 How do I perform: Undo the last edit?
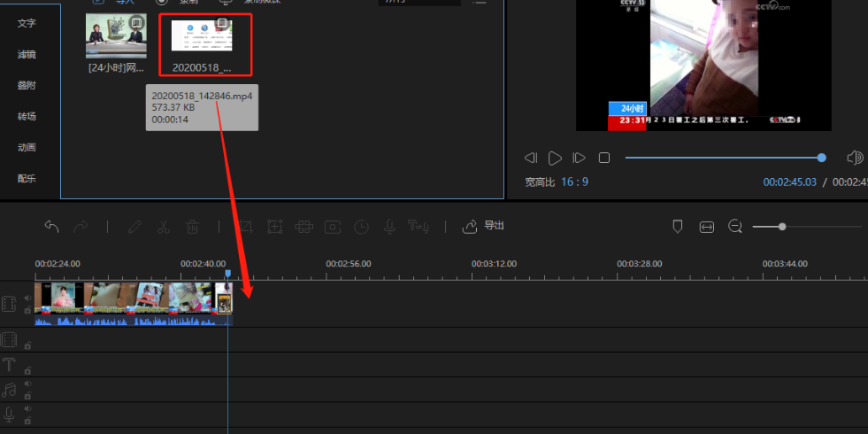click(51, 226)
